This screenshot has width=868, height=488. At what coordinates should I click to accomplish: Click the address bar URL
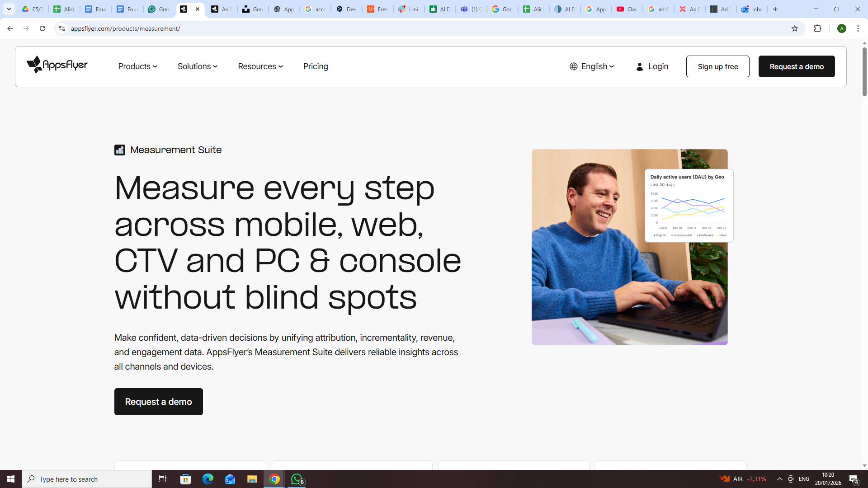click(126, 28)
